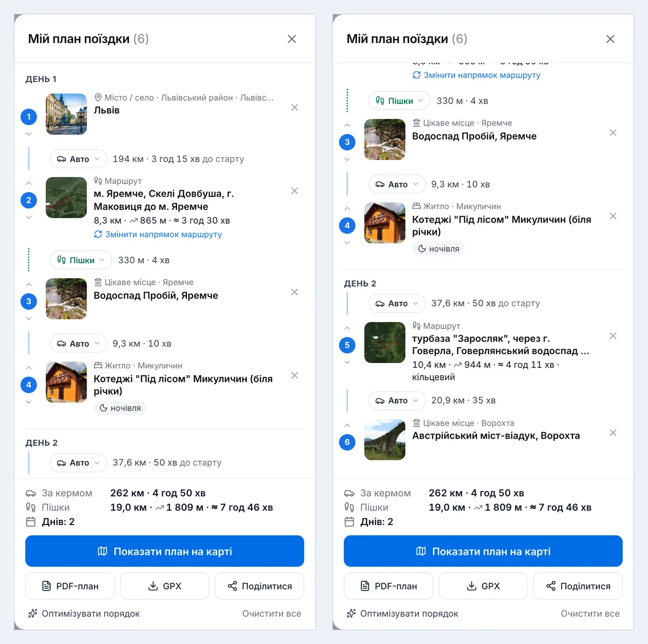Close the left trip plan panel
Image resolution: width=648 pixels, height=644 pixels.
tap(292, 39)
